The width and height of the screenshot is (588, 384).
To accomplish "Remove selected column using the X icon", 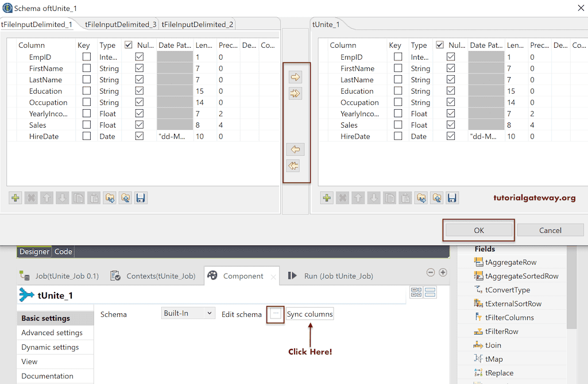I will 341,198.
